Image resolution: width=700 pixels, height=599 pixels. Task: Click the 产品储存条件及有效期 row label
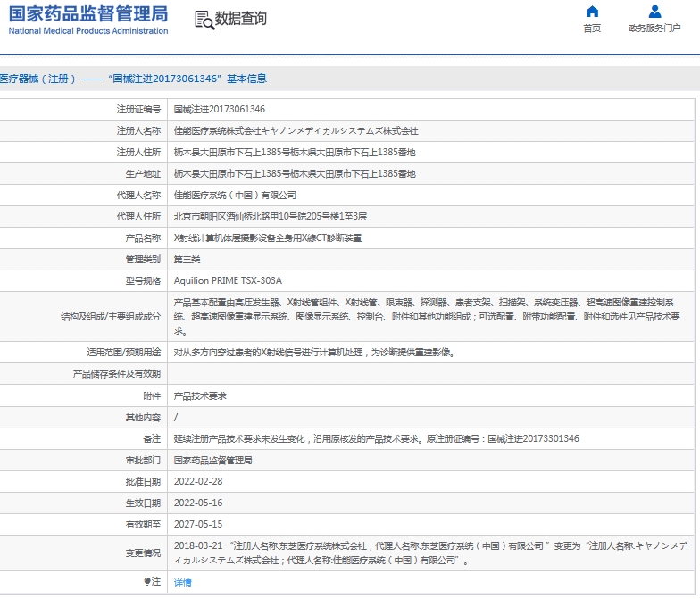coord(116,373)
